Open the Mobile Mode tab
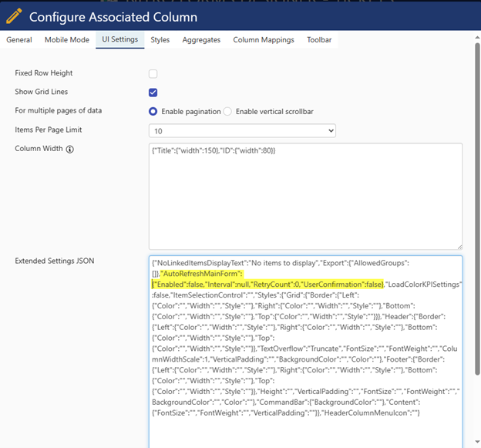This screenshot has height=448, width=481. (66, 40)
